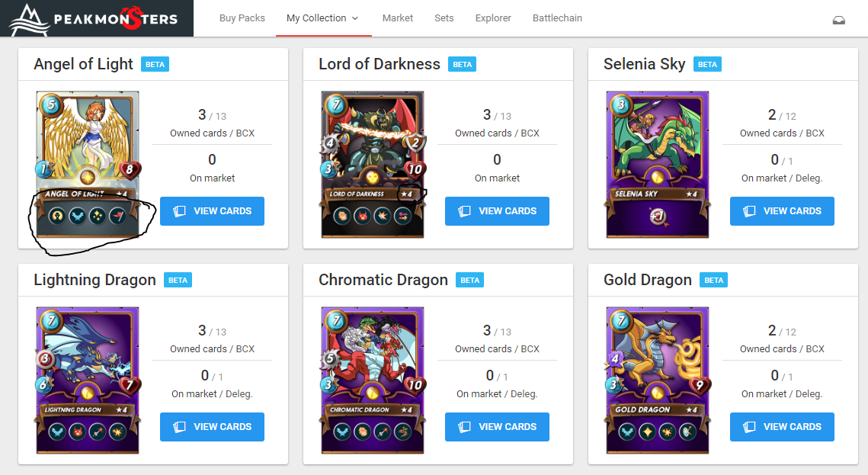
Task: Click the Lightning Dragon card thumbnail
Action: point(88,380)
